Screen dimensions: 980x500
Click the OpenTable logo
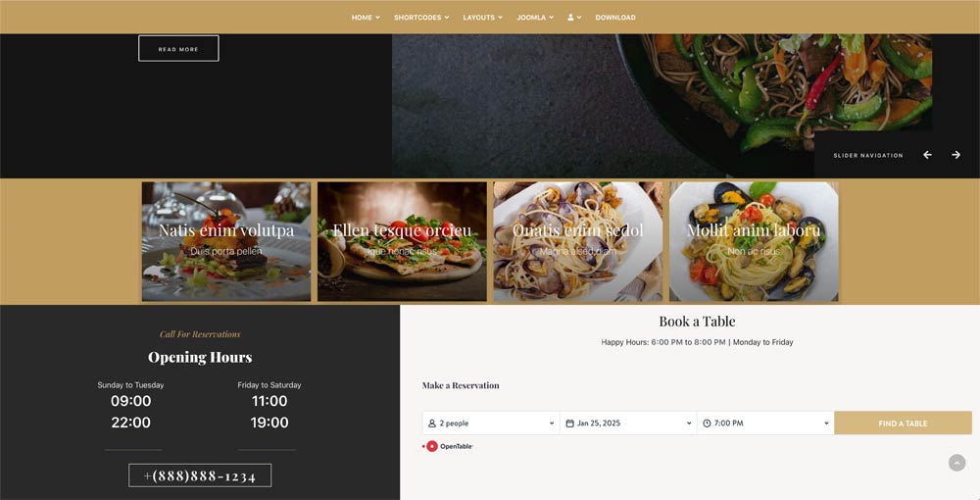(450, 446)
